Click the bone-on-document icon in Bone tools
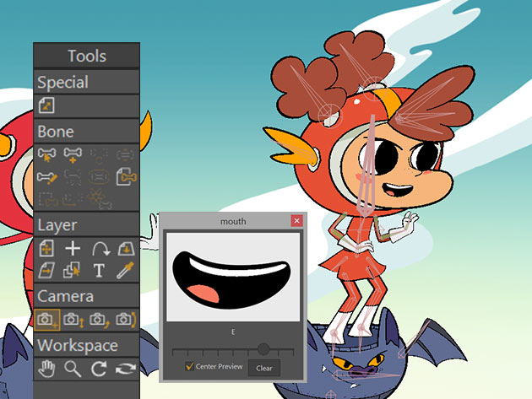This screenshot has height=399, width=532. pos(126,176)
